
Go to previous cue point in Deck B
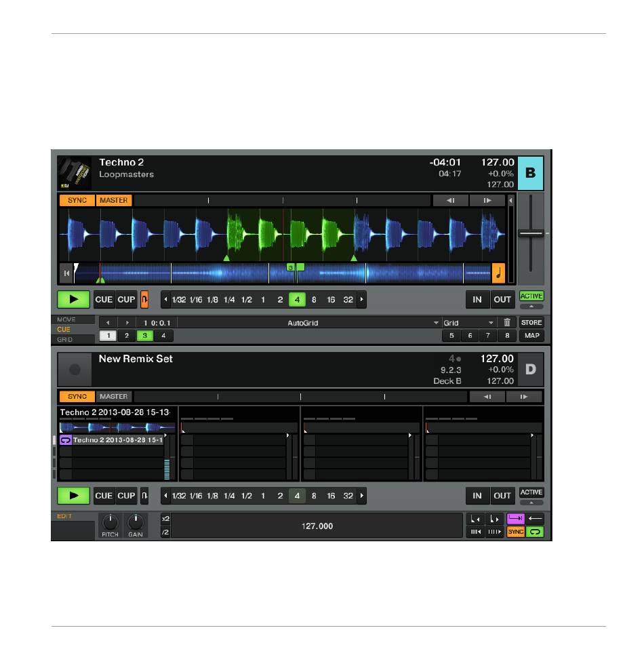pos(108,323)
